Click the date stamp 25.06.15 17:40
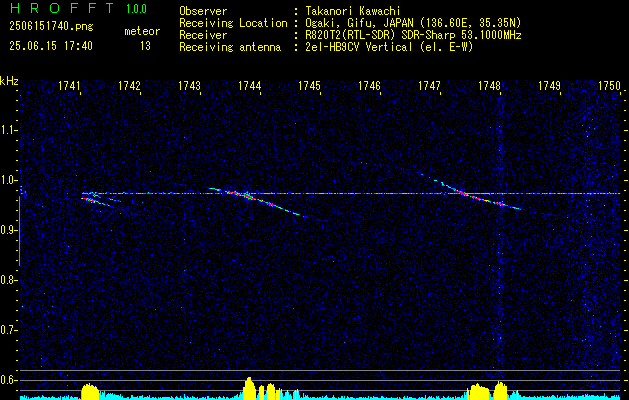The height and width of the screenshot is (400, 629). click(51, 45)
